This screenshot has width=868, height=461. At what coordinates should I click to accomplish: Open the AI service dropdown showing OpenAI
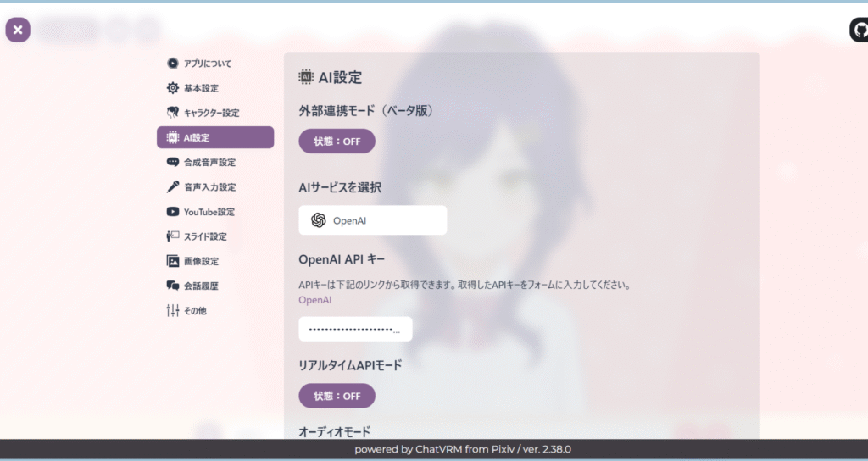[372, 220]
